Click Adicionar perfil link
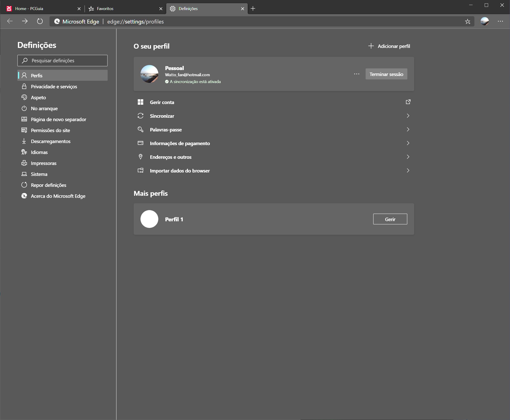The width and height of the screenshot is (510, 420). [x=389, y=46]
